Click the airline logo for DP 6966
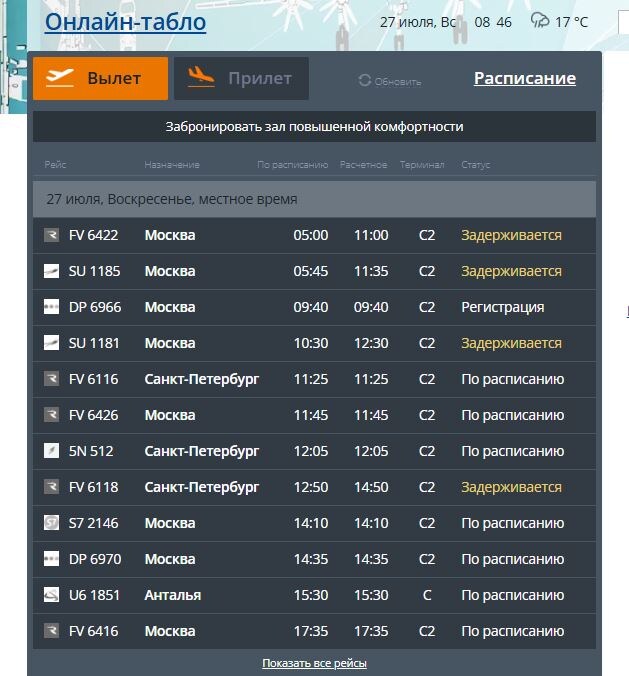The image size is (629, 676). (51, 307)
